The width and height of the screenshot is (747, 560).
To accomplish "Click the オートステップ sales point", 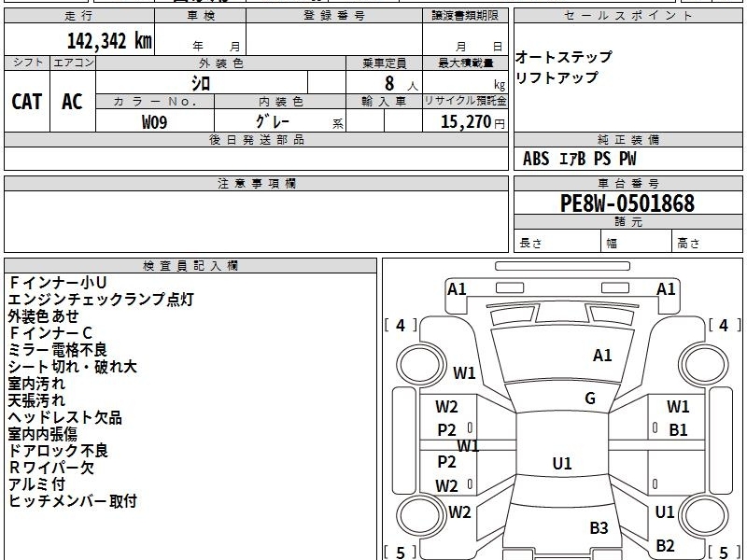I will (564, 57).
